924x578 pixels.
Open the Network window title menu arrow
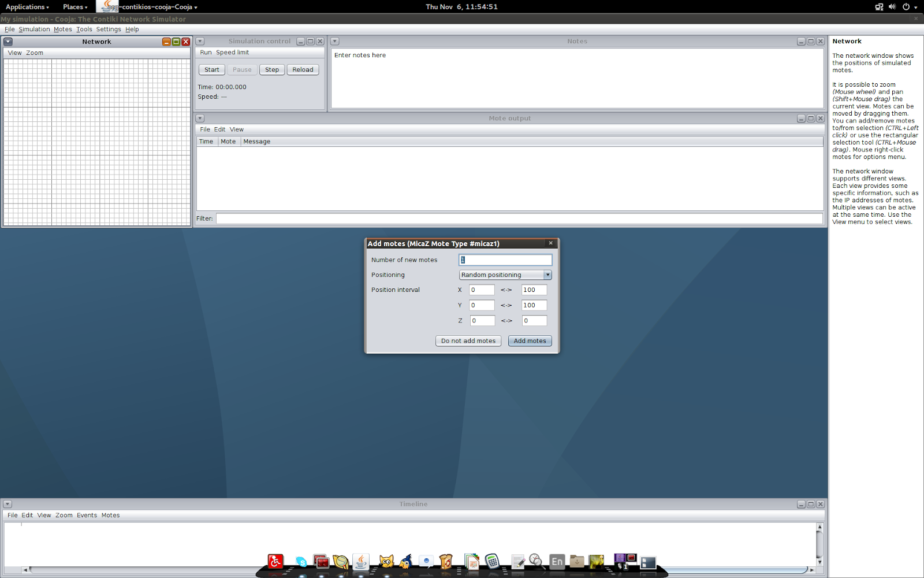8,42
